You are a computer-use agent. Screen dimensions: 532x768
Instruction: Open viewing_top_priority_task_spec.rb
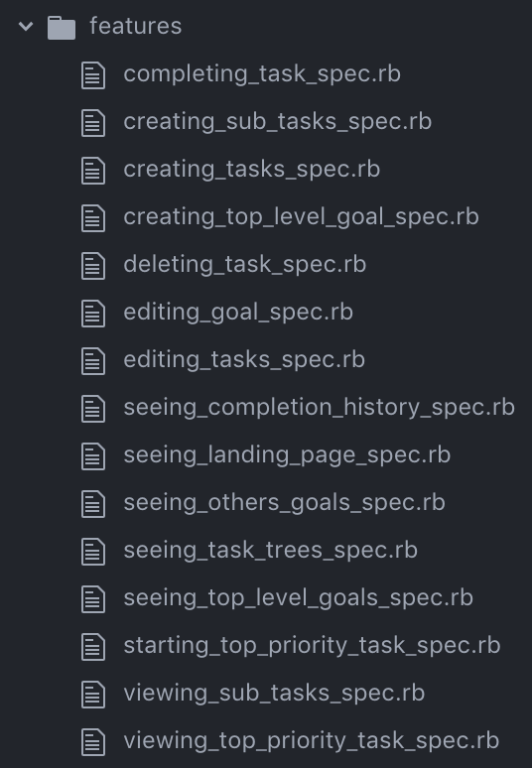point(311,740)
